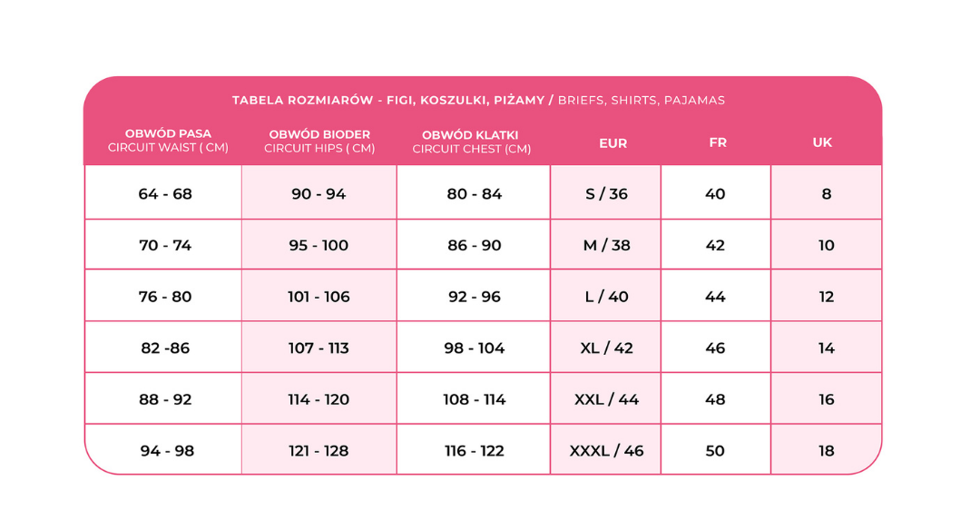Select the waist cell '64 - 68'
The width and height of the screenshot is (980, 529).
coord(166,194)
